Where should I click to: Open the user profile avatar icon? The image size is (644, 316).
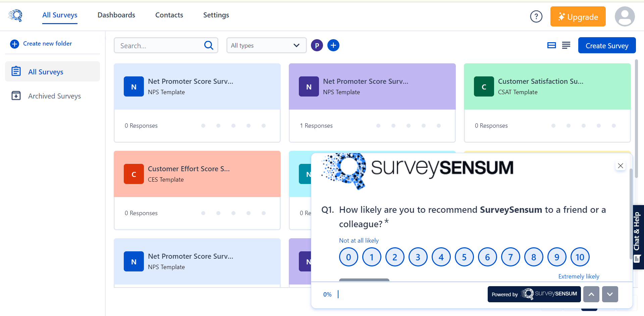625,16
